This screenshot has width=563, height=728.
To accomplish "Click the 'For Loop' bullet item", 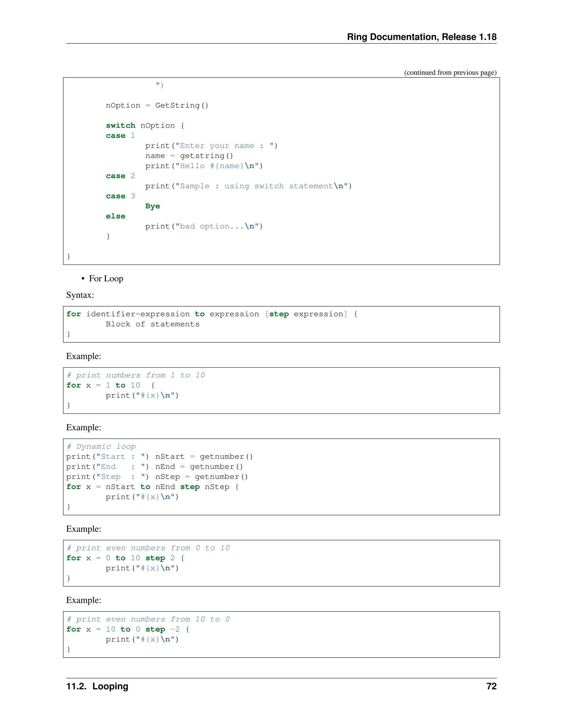I will [x=106, y=279].
